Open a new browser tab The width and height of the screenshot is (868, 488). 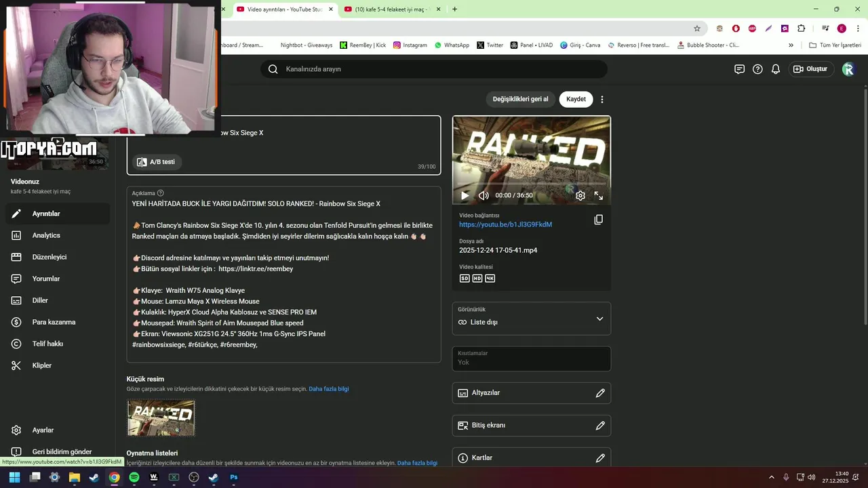(x=454, y=9)
